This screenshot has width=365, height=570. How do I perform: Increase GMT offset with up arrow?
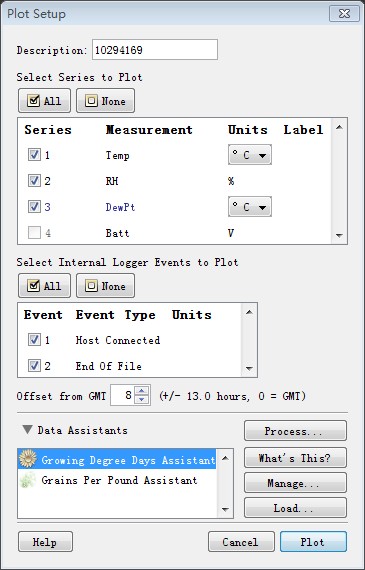point(142,391)
